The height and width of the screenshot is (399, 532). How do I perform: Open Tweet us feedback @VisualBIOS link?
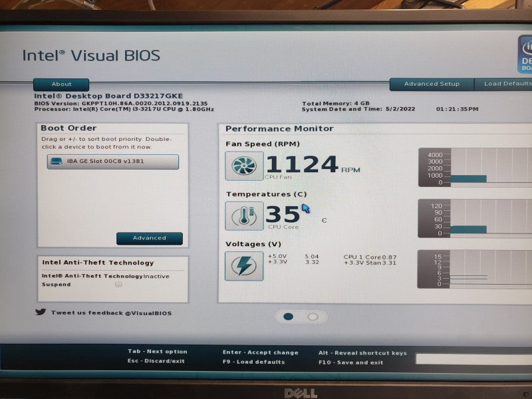pyautogui.click(x=111, y=313)
